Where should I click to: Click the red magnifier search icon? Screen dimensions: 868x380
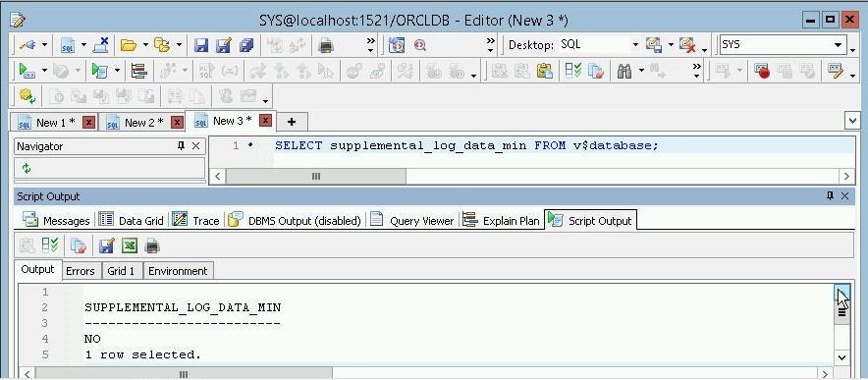419,45
